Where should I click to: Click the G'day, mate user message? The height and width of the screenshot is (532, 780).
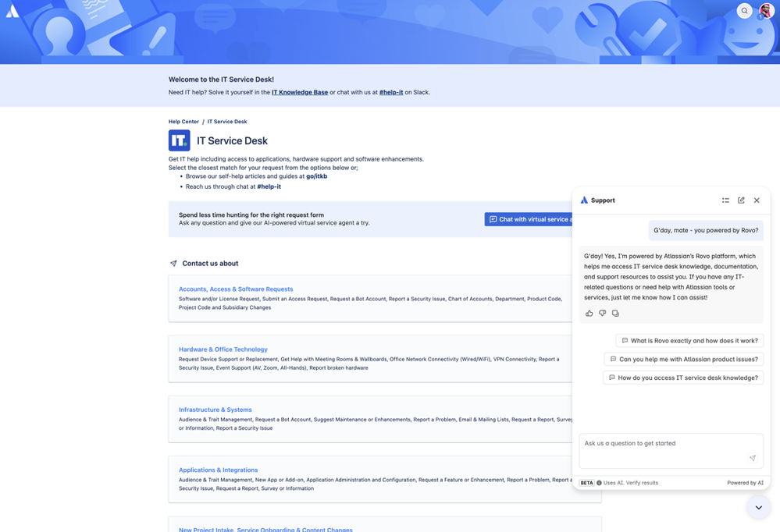(706, 231)
